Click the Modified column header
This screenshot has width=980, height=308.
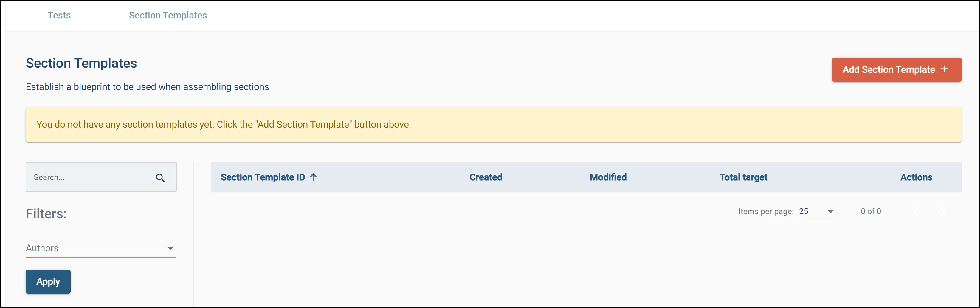pos(608,177)
